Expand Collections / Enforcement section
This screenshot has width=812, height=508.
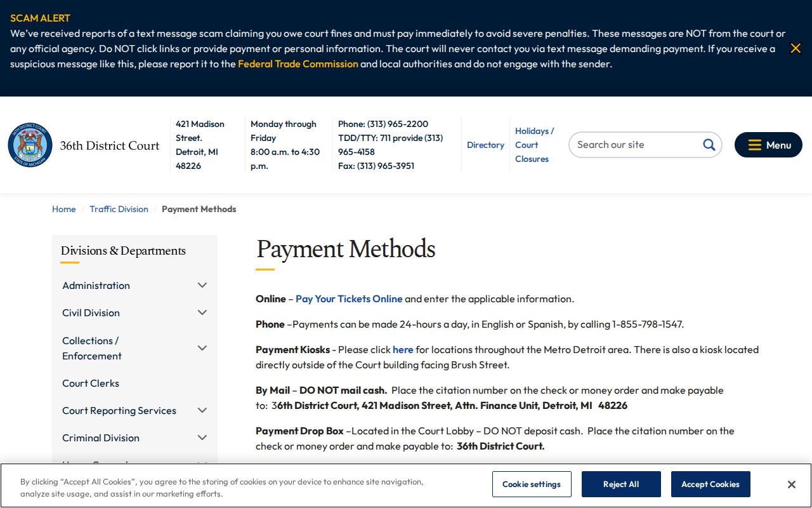pos(202,348)
